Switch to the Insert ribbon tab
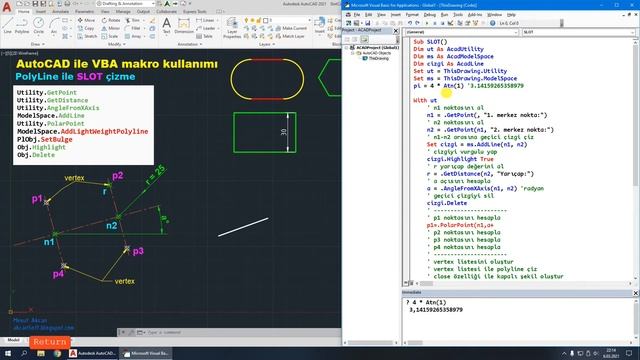 coord(41,11)
